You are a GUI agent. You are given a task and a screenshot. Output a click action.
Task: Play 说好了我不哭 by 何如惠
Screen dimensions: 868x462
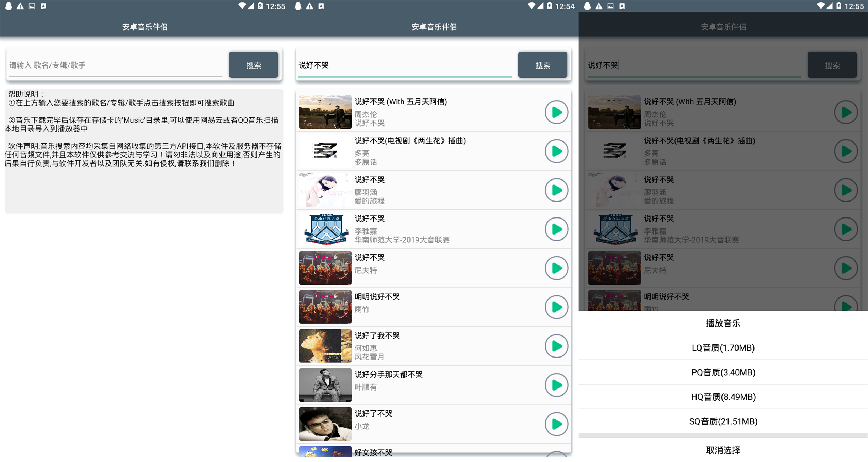(x=556, y=346)
